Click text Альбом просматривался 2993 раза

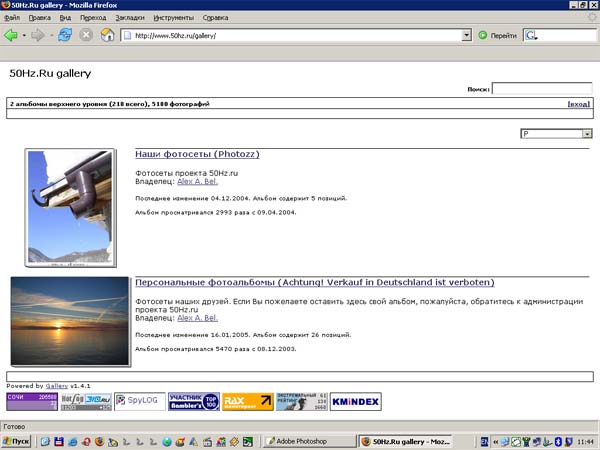(x=193, y=212)
